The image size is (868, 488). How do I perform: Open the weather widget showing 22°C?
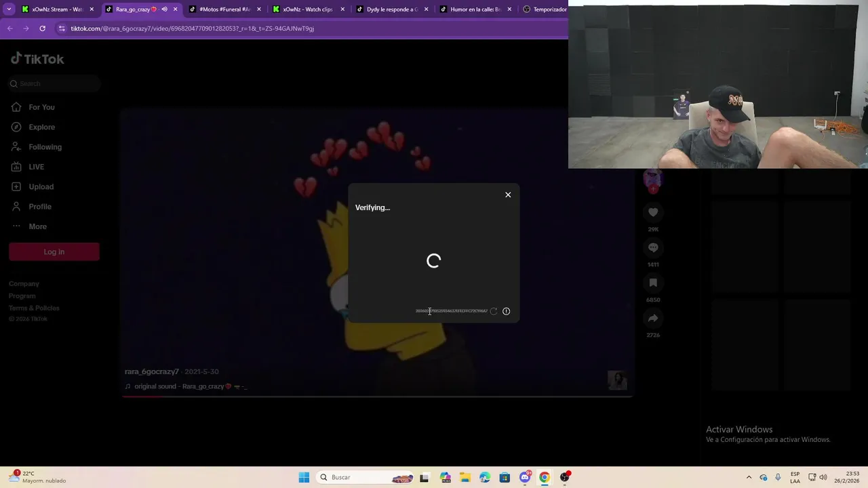37,477
